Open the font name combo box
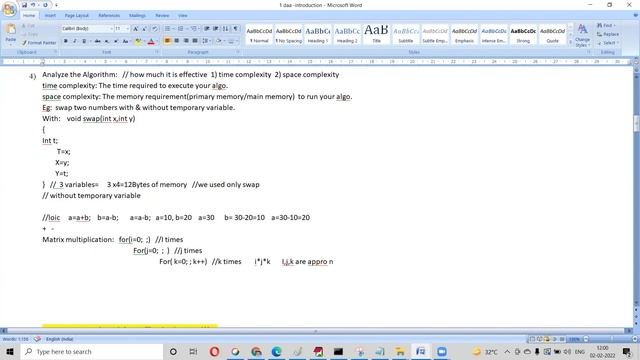The height and width of the screenshot is (360, 640). [87, 29]
